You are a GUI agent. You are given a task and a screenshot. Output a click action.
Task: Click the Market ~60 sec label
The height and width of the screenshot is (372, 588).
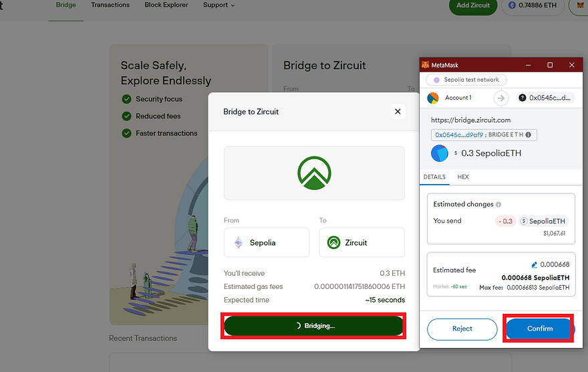point(450,286)
